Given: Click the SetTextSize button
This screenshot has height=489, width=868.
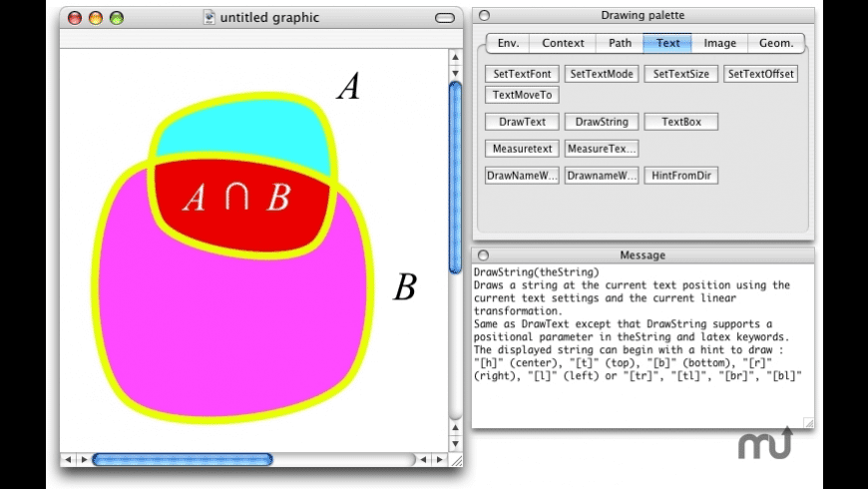Looking at the screenshot, I should [681, 73].
